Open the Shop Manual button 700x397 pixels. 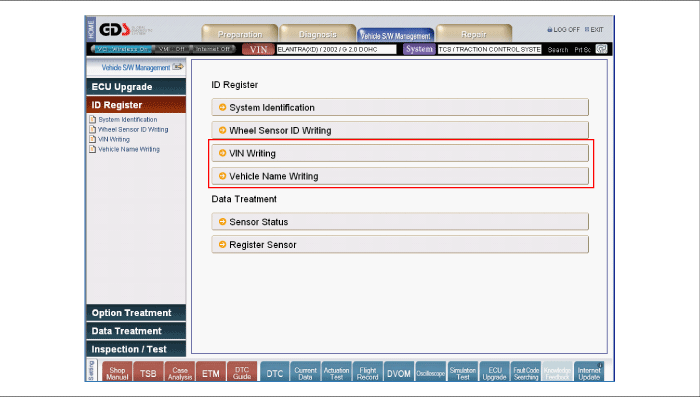[x=117, y=372]
